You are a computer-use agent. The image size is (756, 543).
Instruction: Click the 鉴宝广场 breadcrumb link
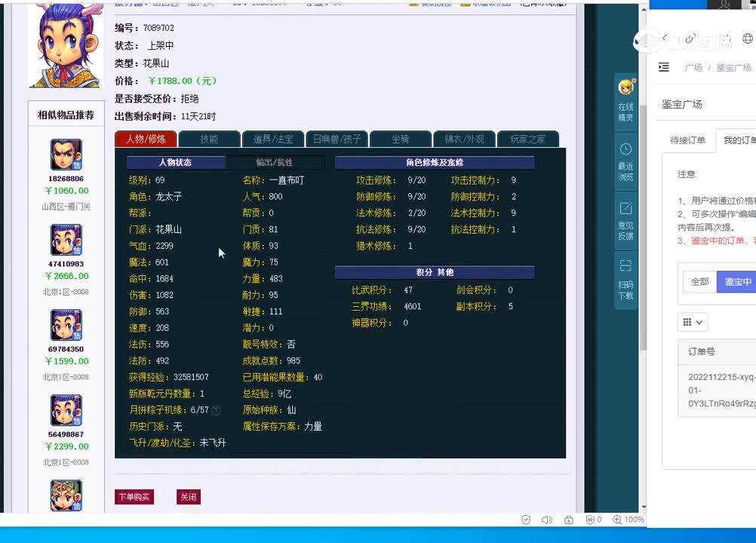click(733, 67)
